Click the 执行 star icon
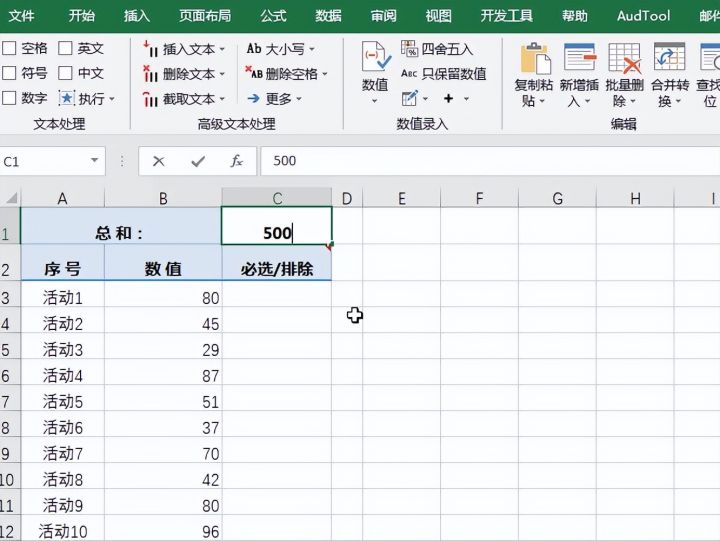The image size is (720, 541). [x=67, y=98]
